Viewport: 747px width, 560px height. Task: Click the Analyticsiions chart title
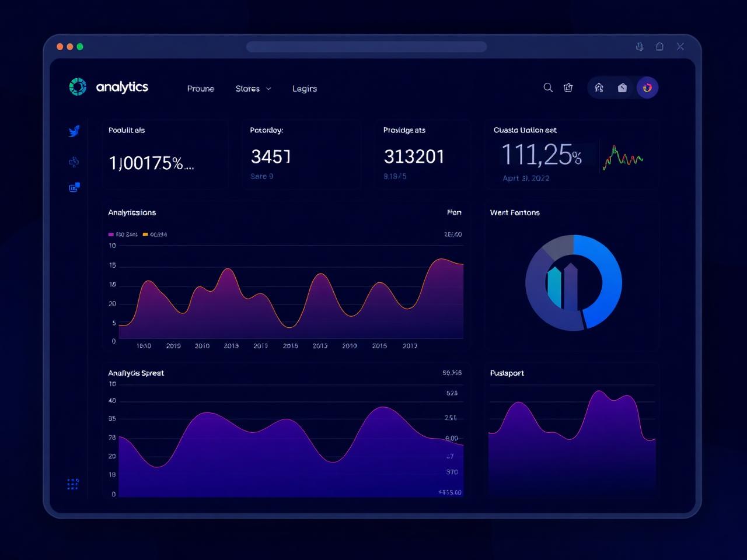point(132,212)
